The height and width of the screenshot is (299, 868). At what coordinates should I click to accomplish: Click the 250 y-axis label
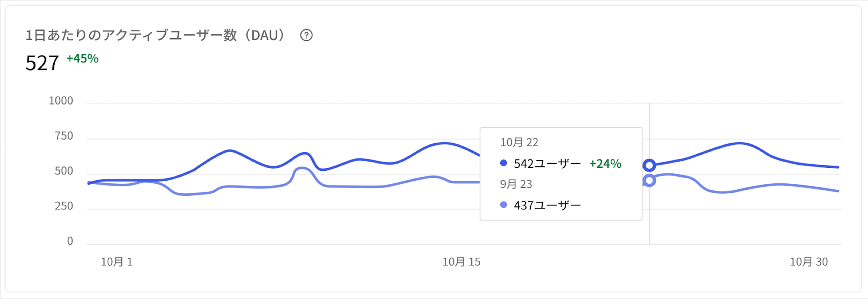(64, 206)
